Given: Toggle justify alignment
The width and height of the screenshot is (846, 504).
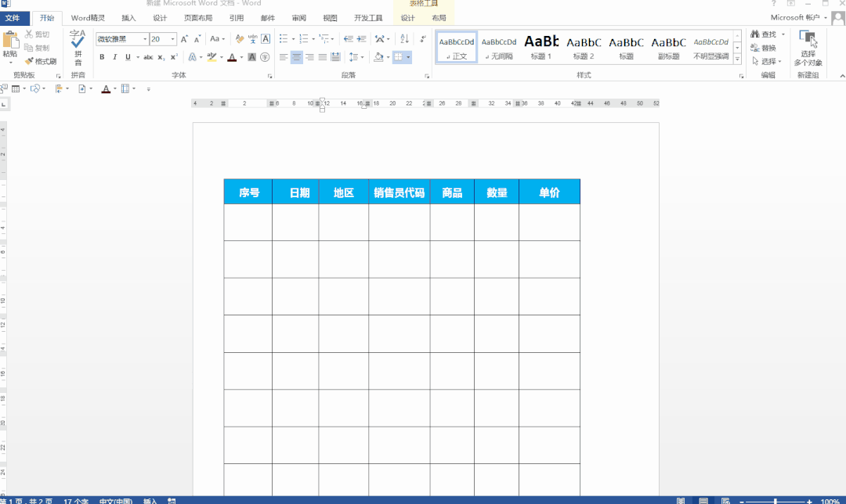Looking at the screenshot, I should tap(323, 57).
